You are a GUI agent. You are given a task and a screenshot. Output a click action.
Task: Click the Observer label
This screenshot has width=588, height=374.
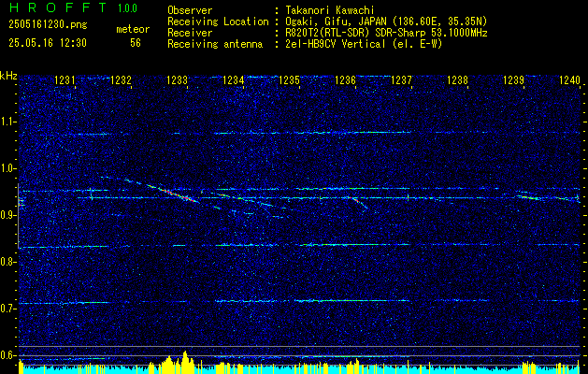(190, 10)
